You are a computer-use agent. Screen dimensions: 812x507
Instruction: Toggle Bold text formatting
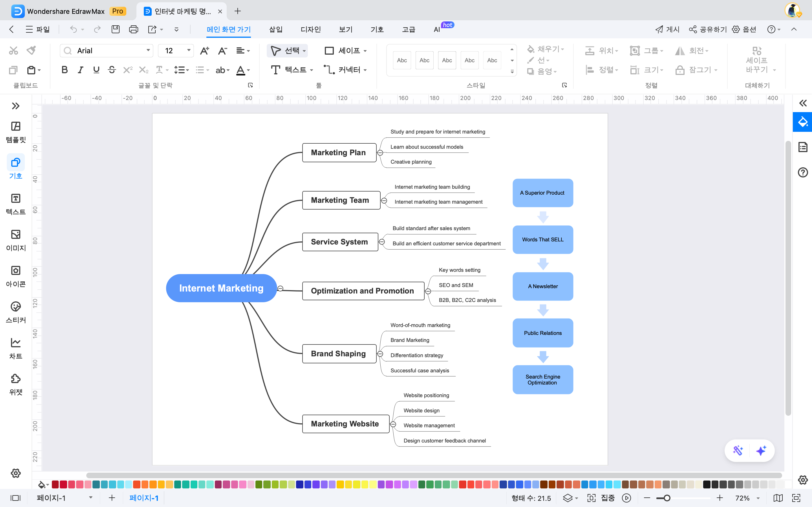64,70
